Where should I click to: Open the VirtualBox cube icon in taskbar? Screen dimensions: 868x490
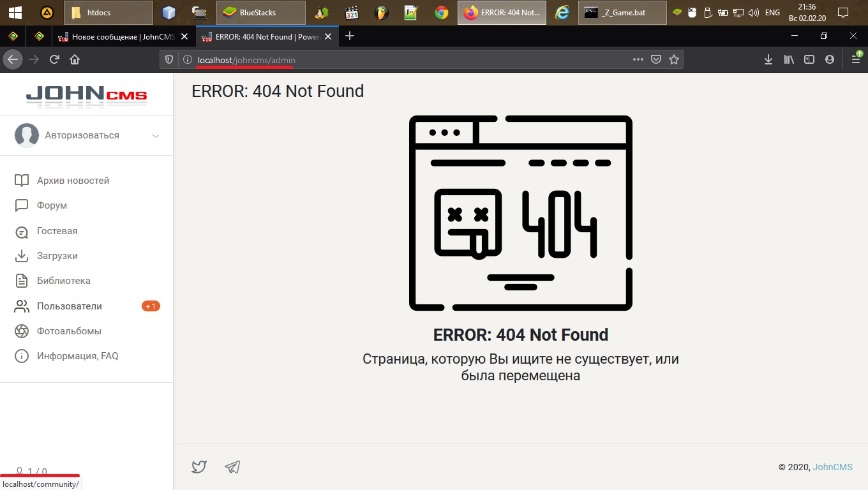click(168, 12)
